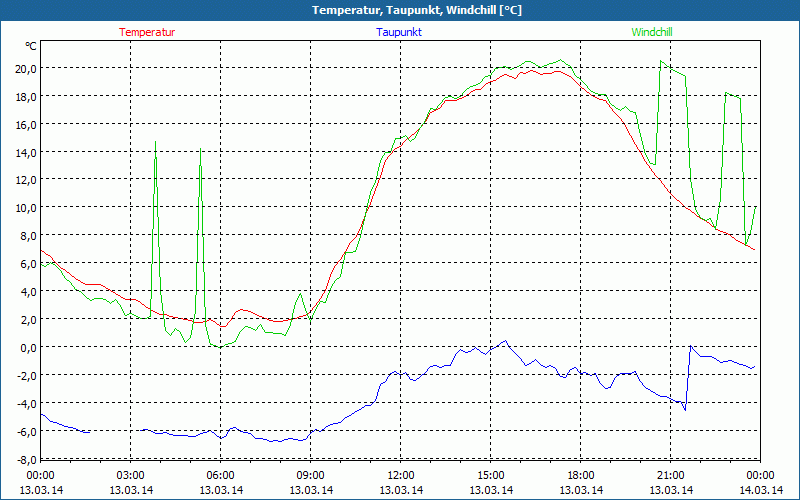Click the red Temperatur legend label
Viewport: 800px width, 500px height.
click(147, 32)
